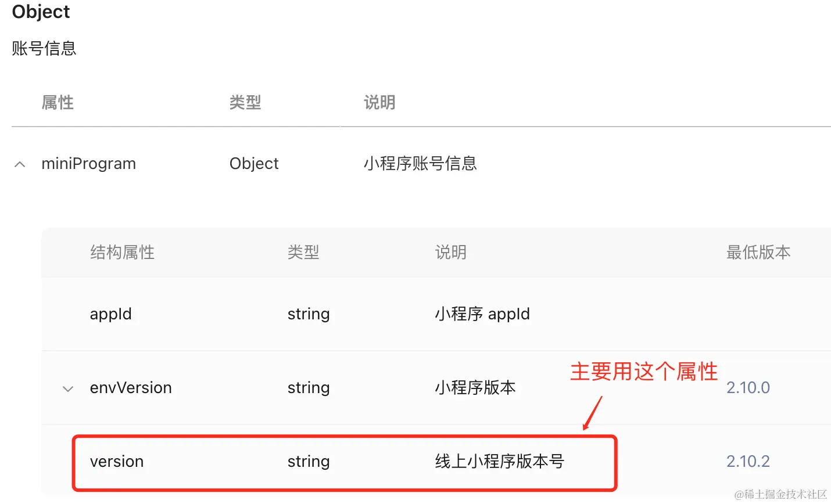Click the Object heading
This screenshot has height=504, width=831.
[x=41, y=12]
